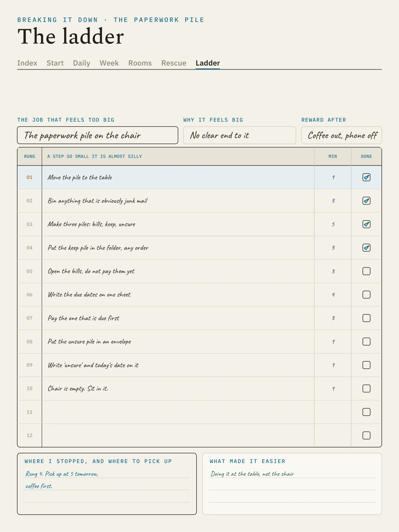Viewport: 399px width, 532px height.
Task: Click the empty step cell in rung 11
Action: pos(178,412)
